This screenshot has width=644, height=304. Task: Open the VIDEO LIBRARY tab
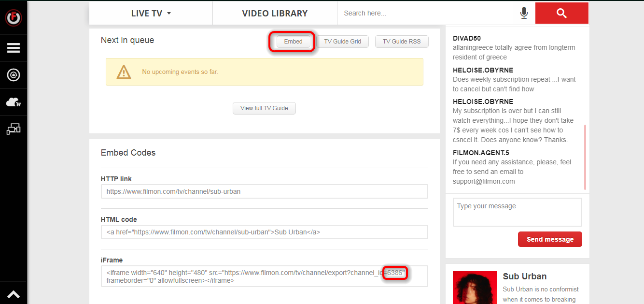tap(275, 14)
